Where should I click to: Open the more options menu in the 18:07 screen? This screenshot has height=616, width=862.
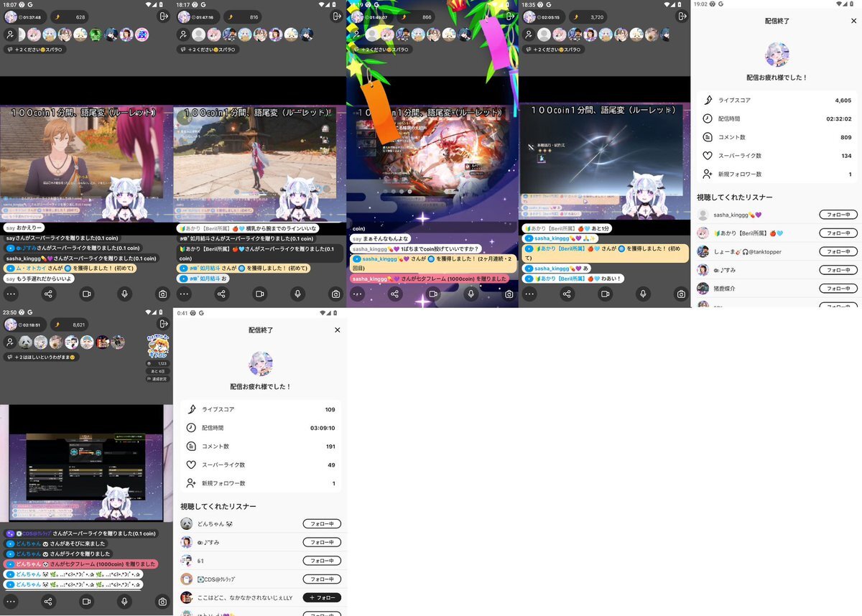[10, 294]
